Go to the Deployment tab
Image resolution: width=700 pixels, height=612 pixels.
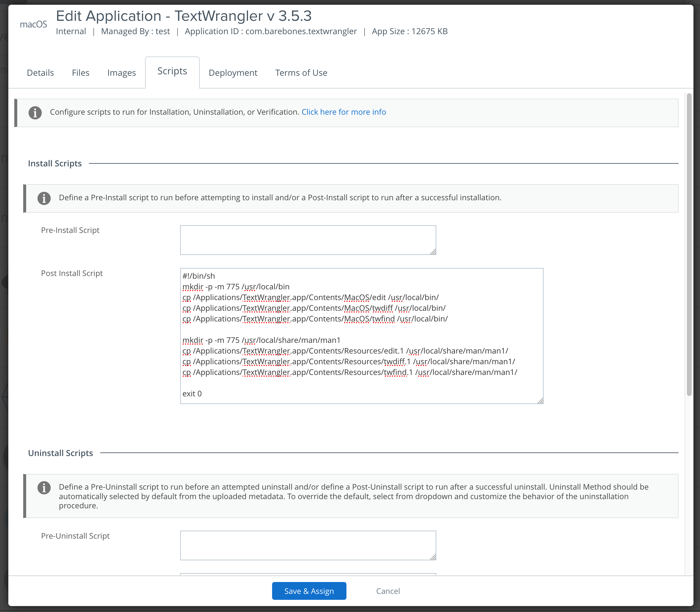point(233,73)
